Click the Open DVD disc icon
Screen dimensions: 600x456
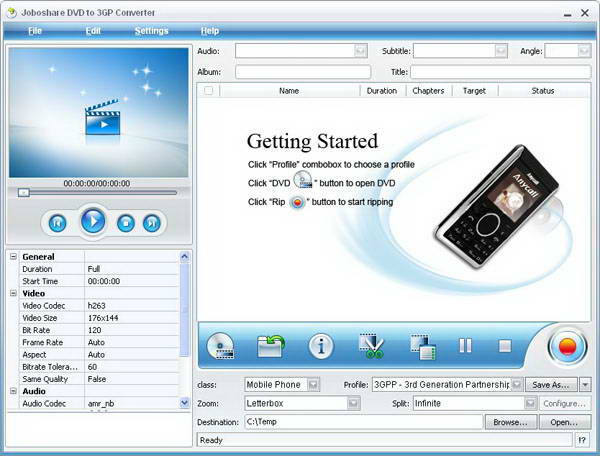(x=221, y=346)
